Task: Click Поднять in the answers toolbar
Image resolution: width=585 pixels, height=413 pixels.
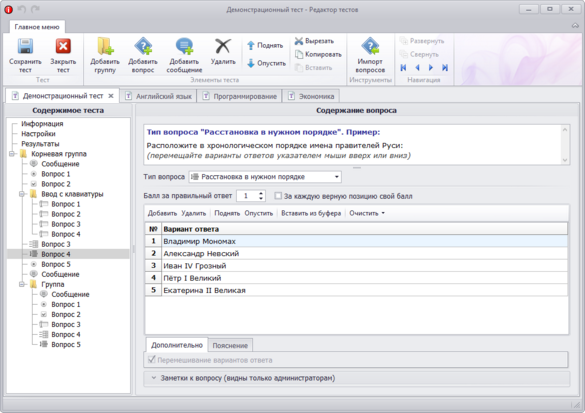Action: coord(227,213)
